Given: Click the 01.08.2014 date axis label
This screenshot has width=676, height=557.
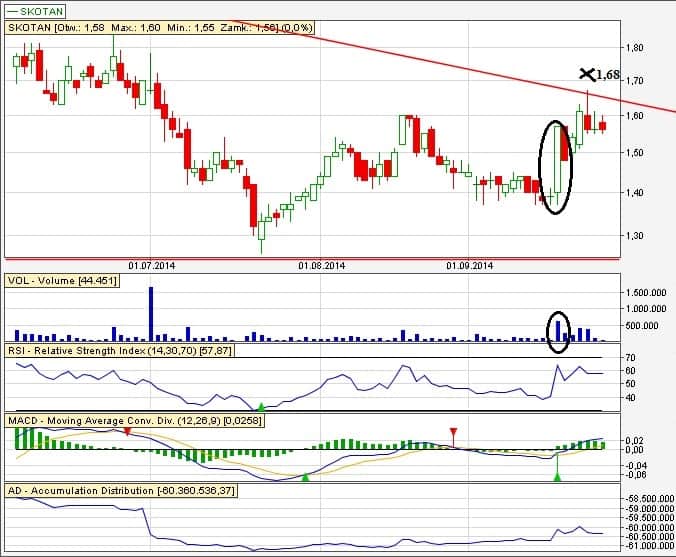Looking at the screenshot, I should pyautogui.click(x=321, y=266).
